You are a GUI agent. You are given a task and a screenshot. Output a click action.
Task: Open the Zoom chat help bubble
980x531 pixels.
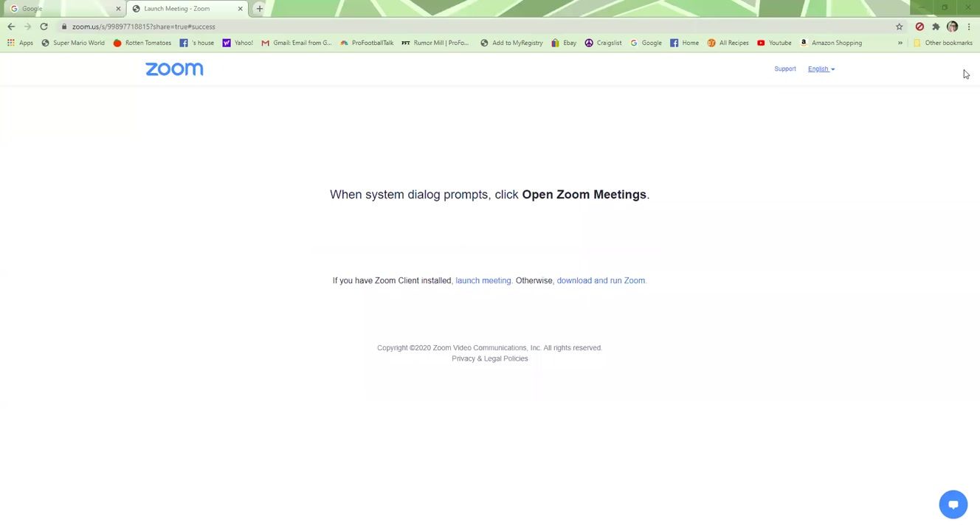[953, 504]
